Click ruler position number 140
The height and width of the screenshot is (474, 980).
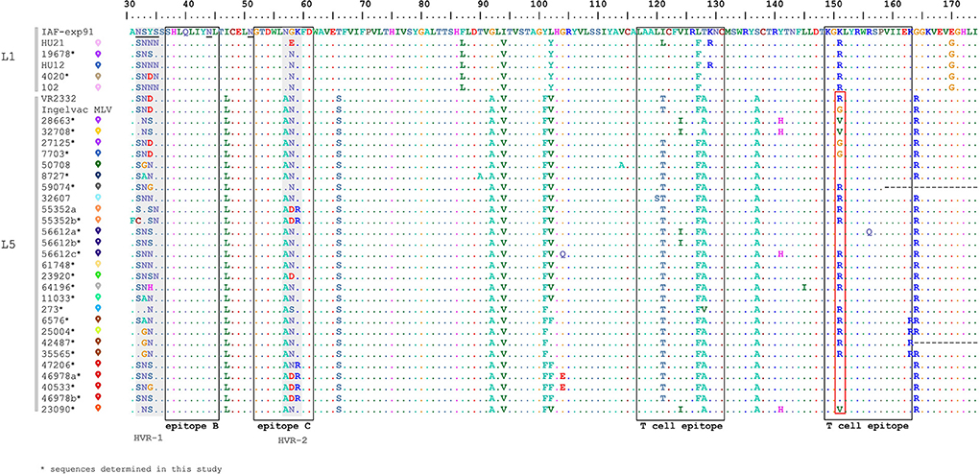(775, 7)
